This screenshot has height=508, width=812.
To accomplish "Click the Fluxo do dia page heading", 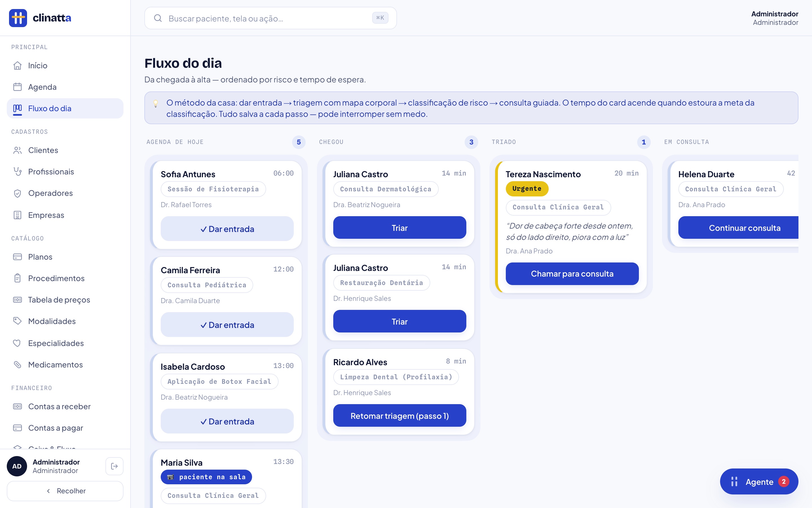I will point(183,63).
